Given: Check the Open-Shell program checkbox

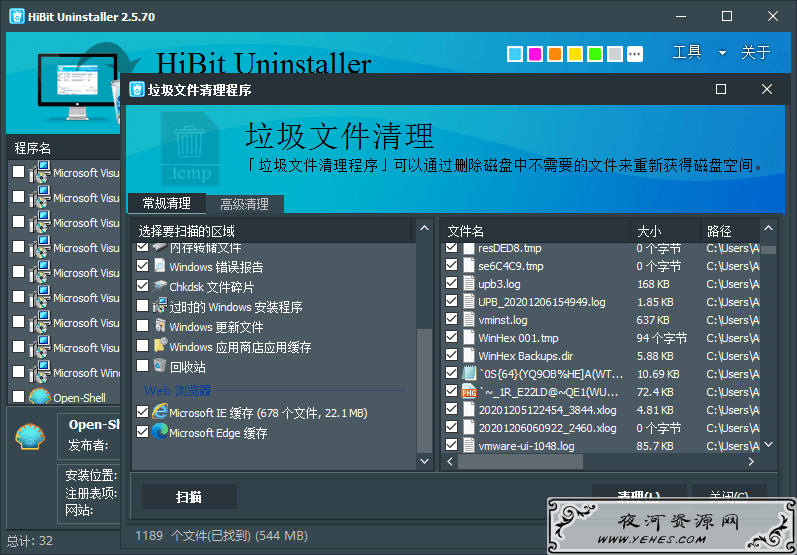Looking at the screenshot, I should (x=18, y=396).
